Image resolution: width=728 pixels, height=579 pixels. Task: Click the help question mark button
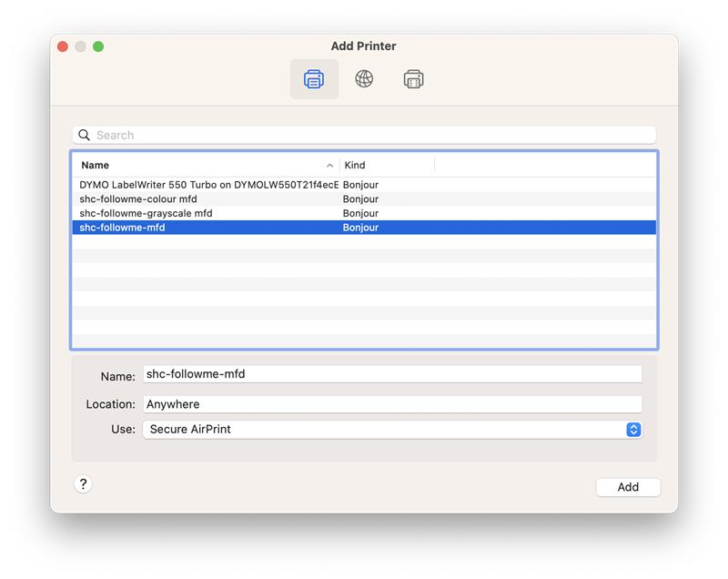point(83,484)
